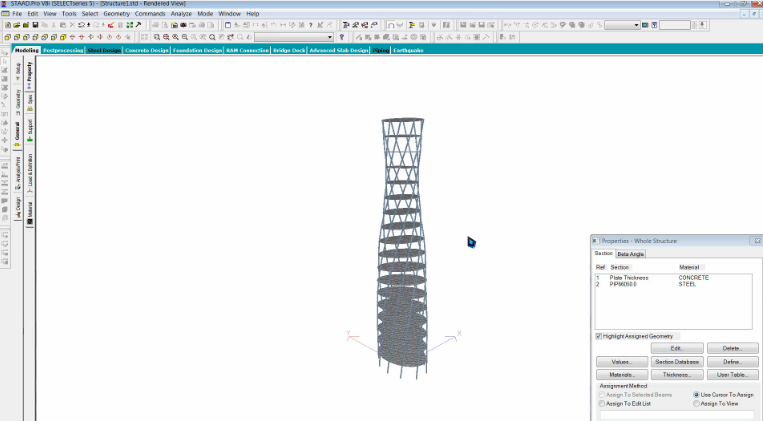Click the second magnifier zoom icon
Image resolution: width=763 pixels, height=421 pixels.
pos(166,37)
